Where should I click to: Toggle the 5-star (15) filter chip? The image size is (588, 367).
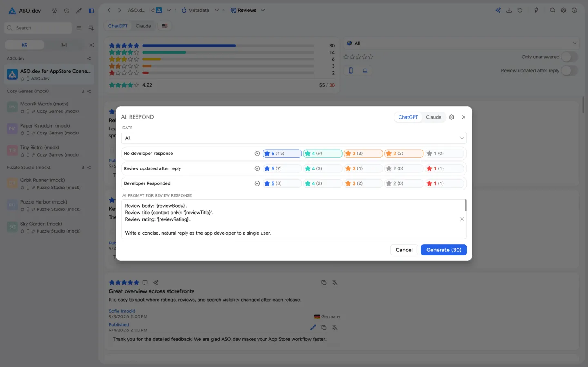point(282,154)
